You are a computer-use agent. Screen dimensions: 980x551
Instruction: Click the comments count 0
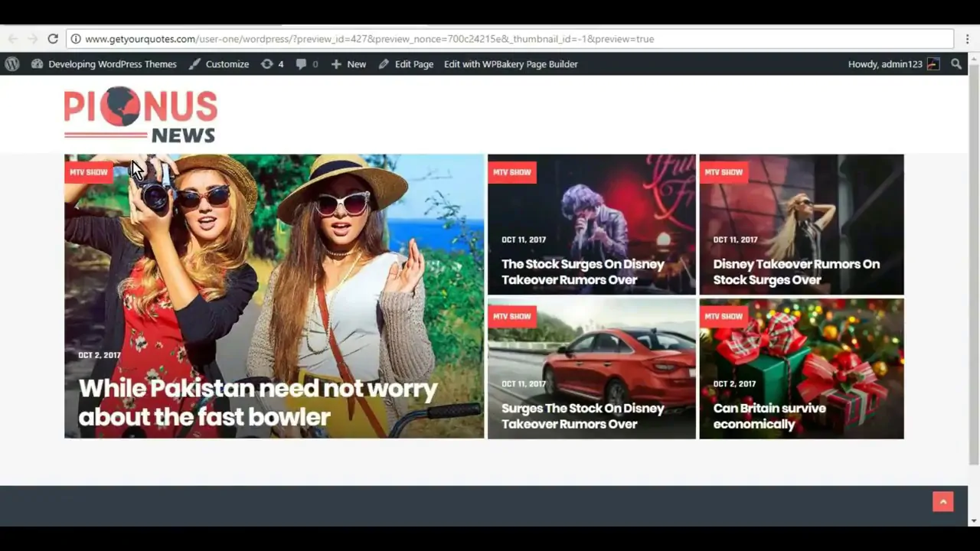[315, 64]
